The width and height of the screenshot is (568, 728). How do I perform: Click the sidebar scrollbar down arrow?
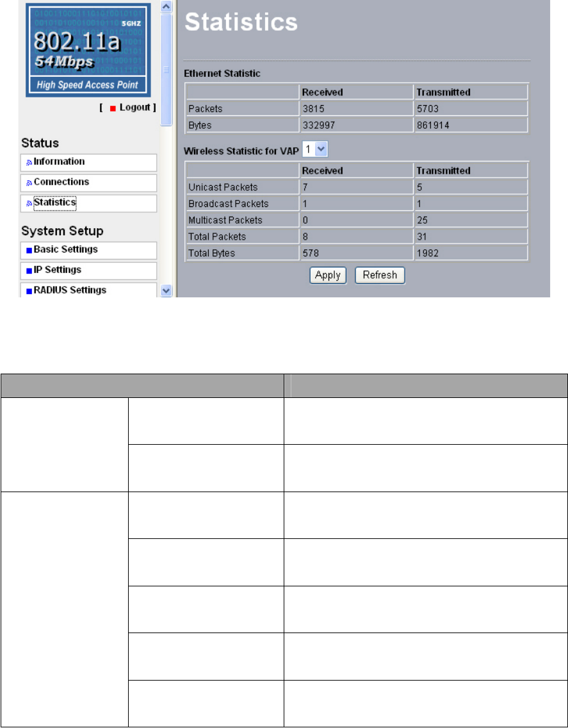coord(166,290)
